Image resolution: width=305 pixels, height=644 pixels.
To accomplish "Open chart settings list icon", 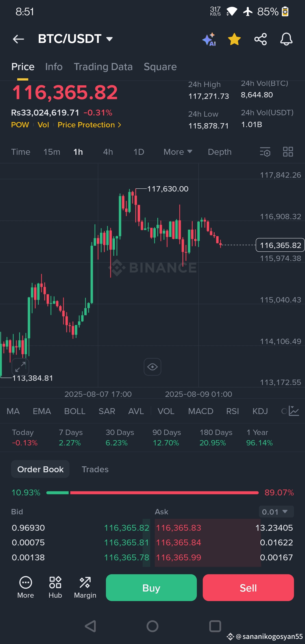I will (x=265, y=152).
